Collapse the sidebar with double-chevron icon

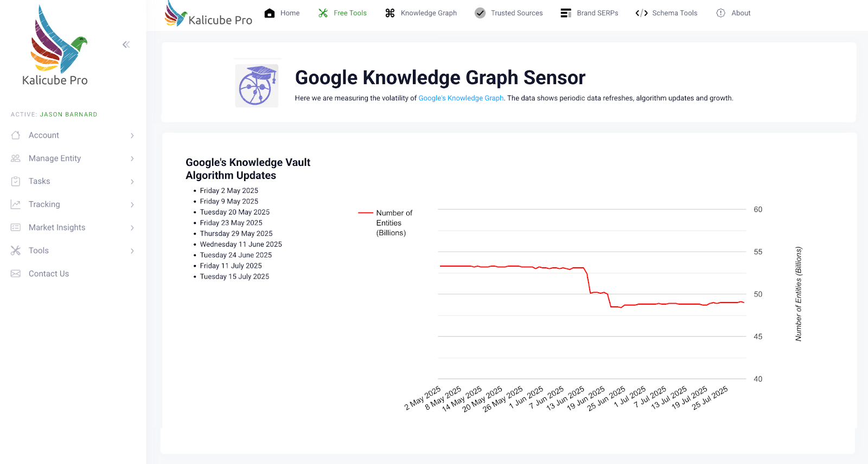[x=126, y=44]
